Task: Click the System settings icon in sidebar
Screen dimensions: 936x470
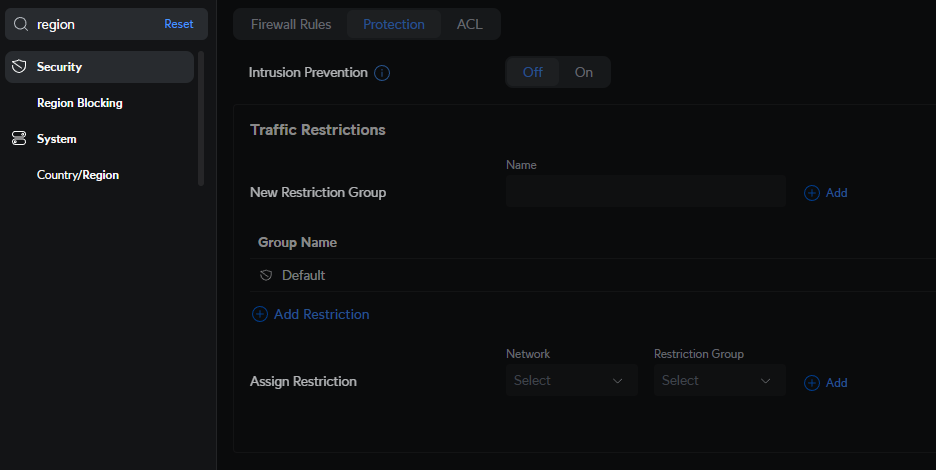Action: (19, 139)
